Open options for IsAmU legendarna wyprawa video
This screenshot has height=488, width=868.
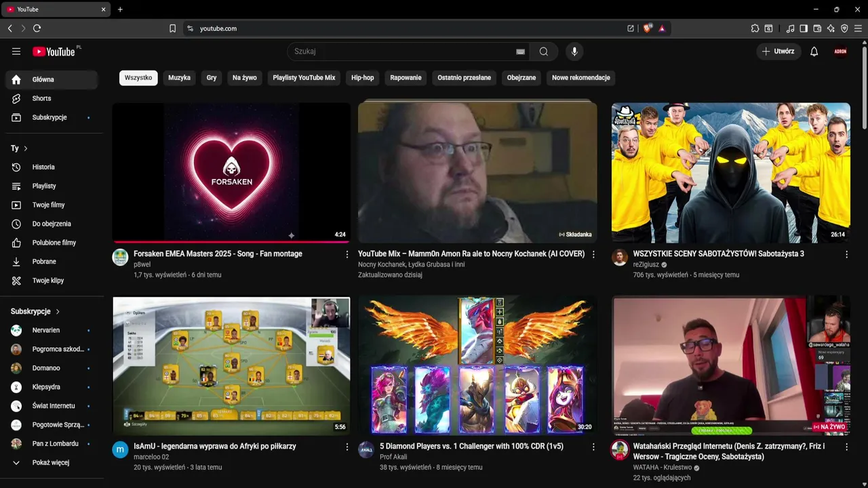347,447
